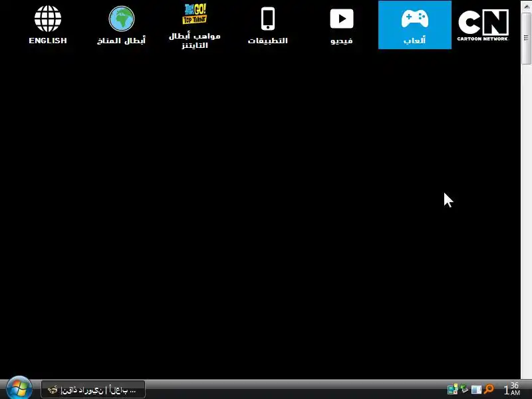Switch site language to ENGLISH
The image size is (532, 399).
coord(48,25)
